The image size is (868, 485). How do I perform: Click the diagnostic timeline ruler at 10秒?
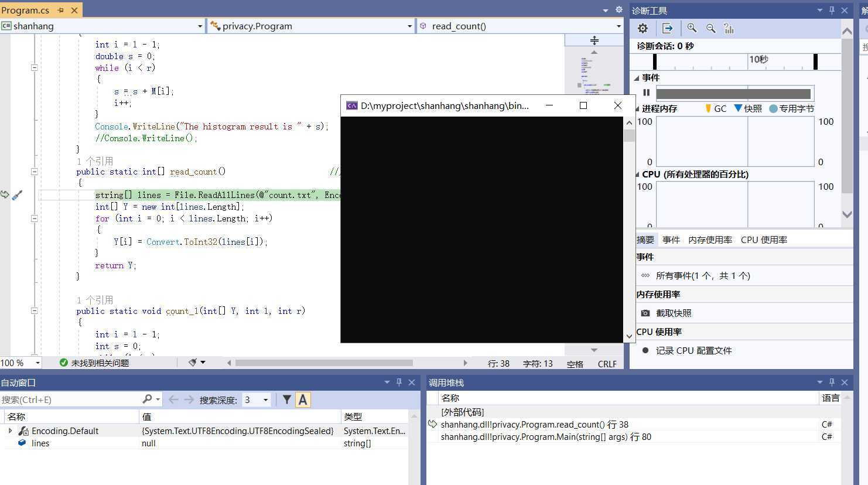point(758,59)
